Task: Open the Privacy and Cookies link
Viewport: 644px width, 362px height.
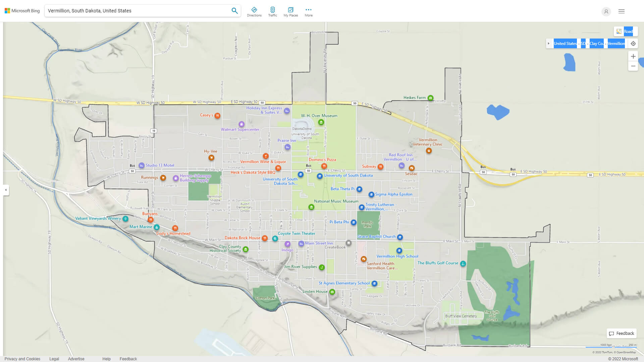Action: [22, 359]
